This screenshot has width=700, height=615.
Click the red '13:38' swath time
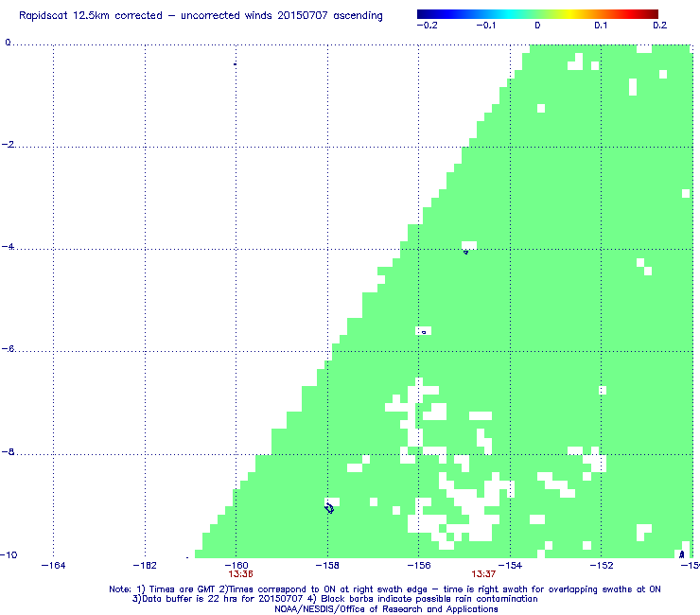click(x=240, y=574)
